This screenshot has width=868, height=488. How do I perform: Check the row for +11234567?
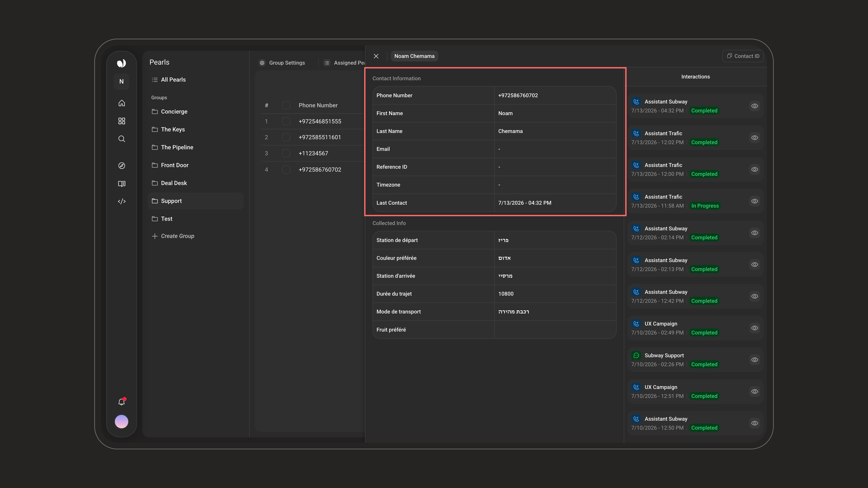pos(286,154)
